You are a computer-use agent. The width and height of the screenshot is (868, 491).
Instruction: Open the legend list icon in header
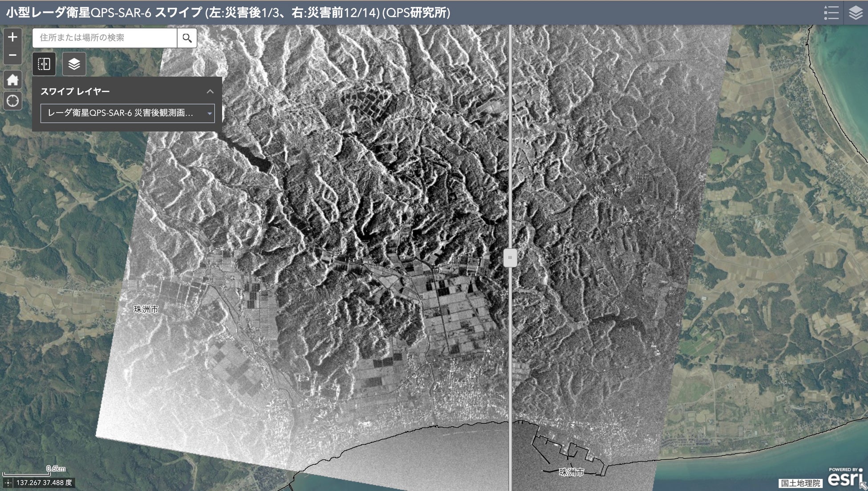831,12
